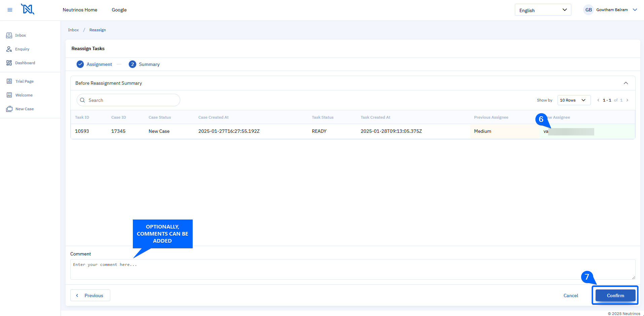The width and height of the screenshot is (644, 316).
Task: Click the step 2 Summary circle
Action: click(x=132, y=64)
